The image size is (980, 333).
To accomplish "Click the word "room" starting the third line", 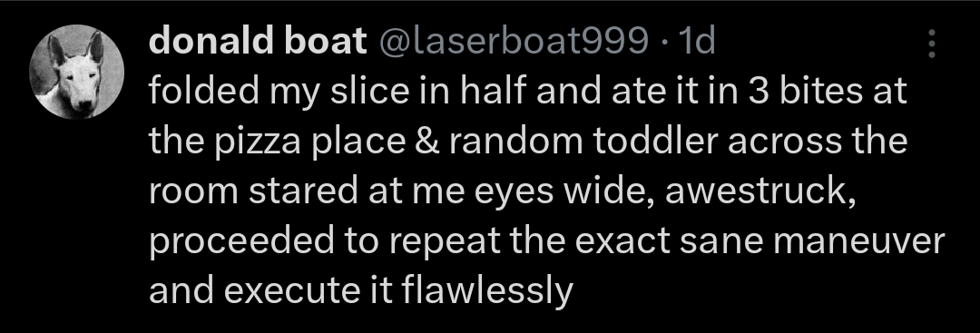I will pyautogui.click(x=193, y=192).
